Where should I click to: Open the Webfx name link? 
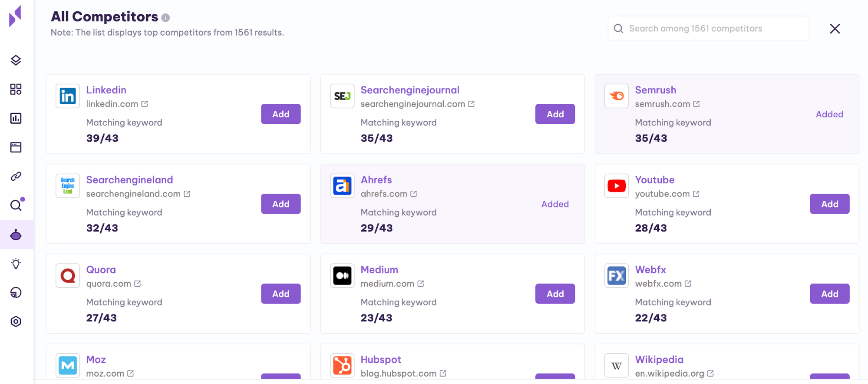pyautogui.click(x=650, y=270)
